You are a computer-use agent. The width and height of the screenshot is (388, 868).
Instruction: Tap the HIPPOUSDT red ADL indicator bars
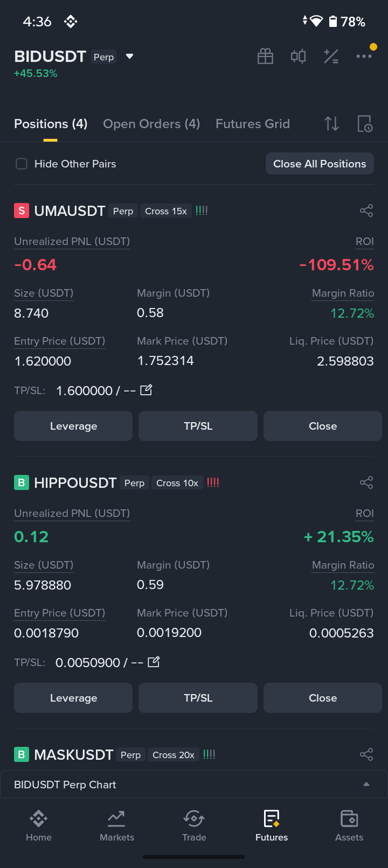click(213, 482)
